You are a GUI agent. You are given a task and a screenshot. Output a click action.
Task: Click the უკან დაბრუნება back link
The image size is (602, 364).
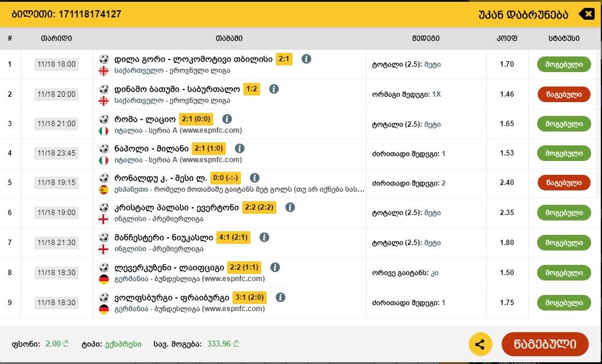tap(523, 15)
